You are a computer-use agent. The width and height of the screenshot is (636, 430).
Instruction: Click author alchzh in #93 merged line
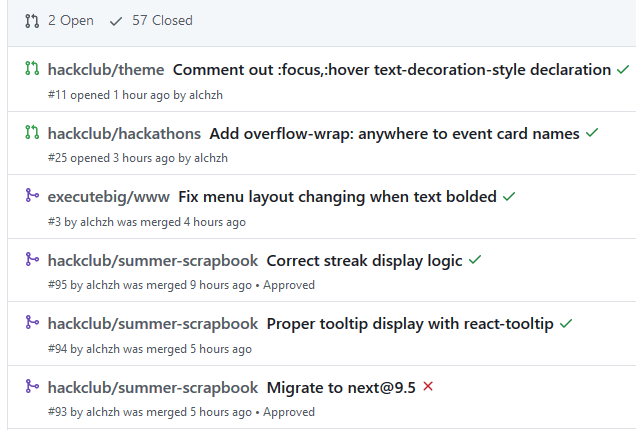pyautogui.click(x=103, y=412)
